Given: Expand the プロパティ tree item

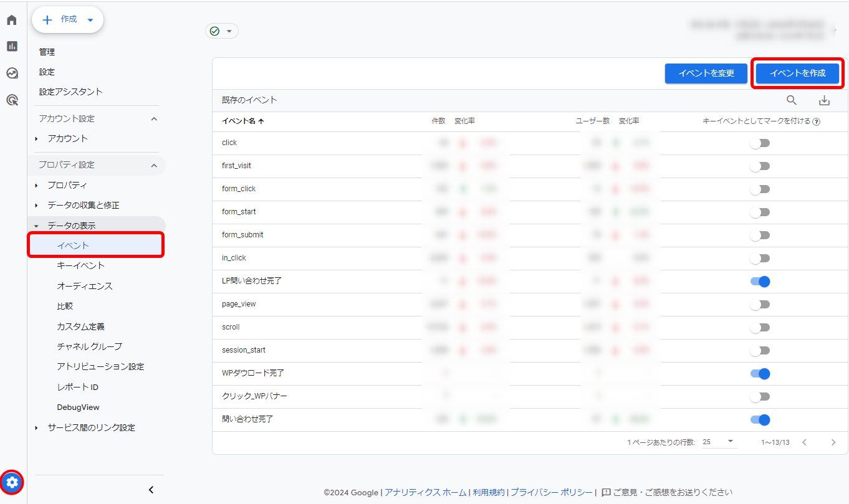Looking at the screenshot, I should click(x=36, y=186).
